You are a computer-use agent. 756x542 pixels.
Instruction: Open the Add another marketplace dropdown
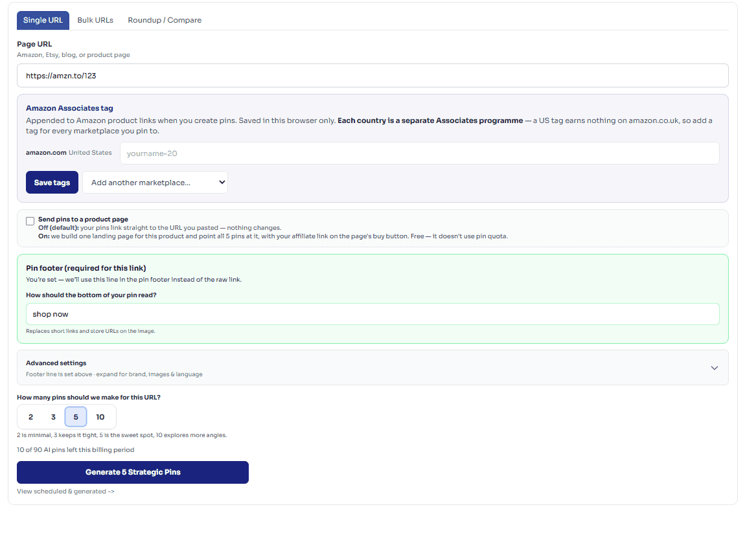click(155, 183)
